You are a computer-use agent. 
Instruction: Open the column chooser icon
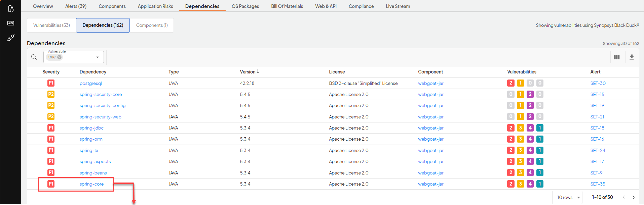point(616,57)
